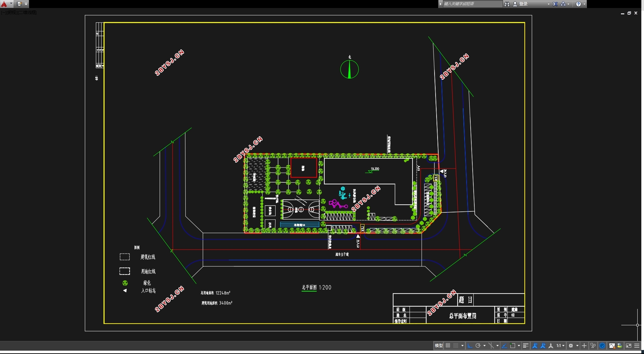The image size is (644, 354).
Task: Open the dropdown arrow beside object snap tracking
Action: [x=497, y=346]
